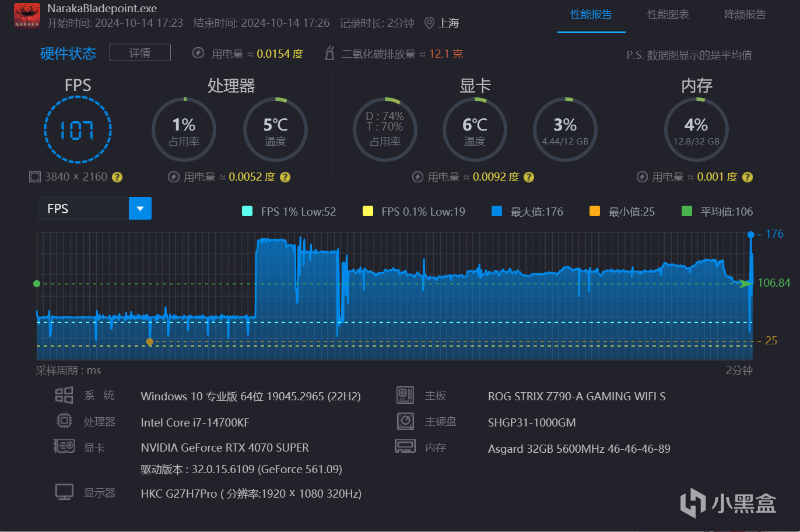The height and width of the screenshot is (532, 800).
Task: Click the 处理器 CPU chip icon in specs list
Action: point(64,421)
